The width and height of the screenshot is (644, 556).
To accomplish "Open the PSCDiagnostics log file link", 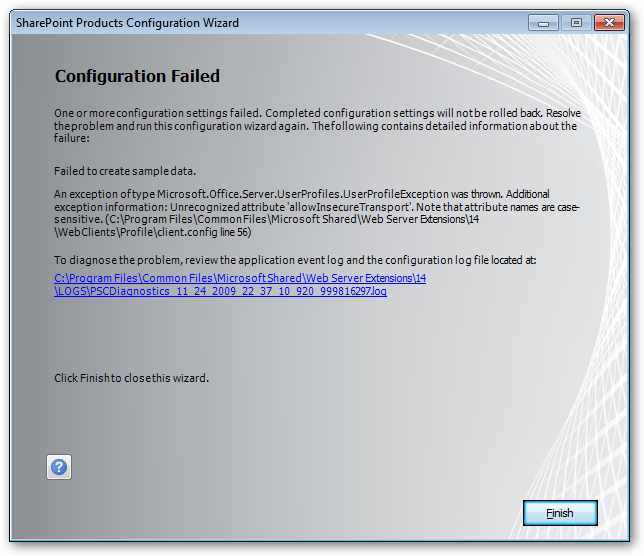I will 240,285.
